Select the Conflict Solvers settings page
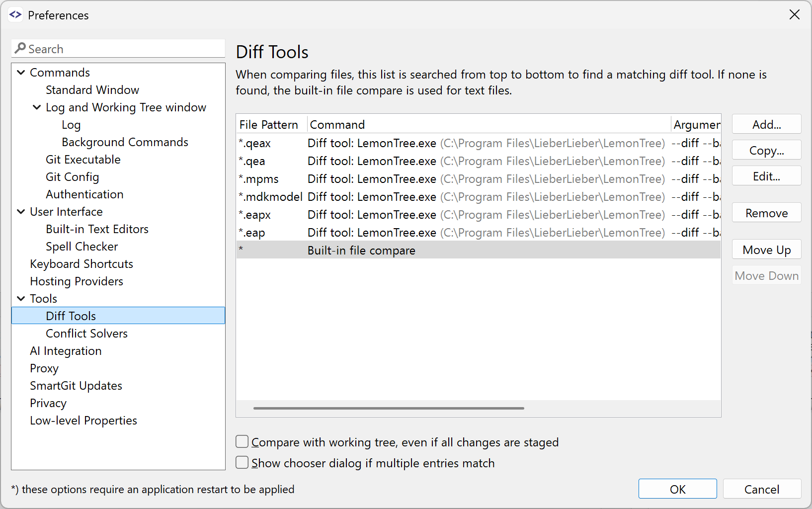The width and height of the screenshot is (812, 509). pyautogui.click(x=86, y=333)
